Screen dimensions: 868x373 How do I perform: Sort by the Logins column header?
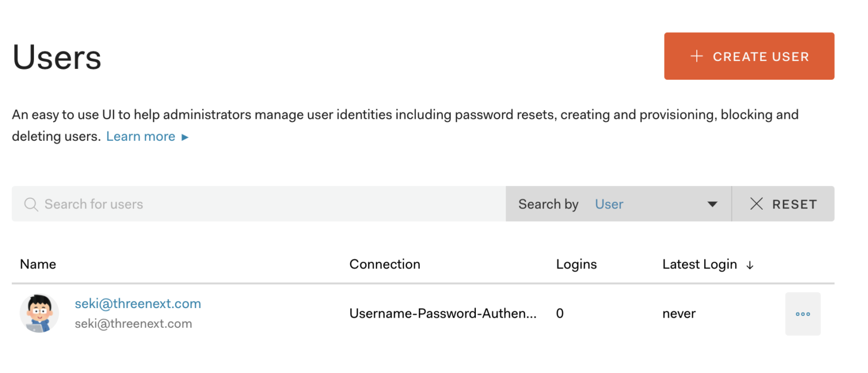click(x=576, y=264)
